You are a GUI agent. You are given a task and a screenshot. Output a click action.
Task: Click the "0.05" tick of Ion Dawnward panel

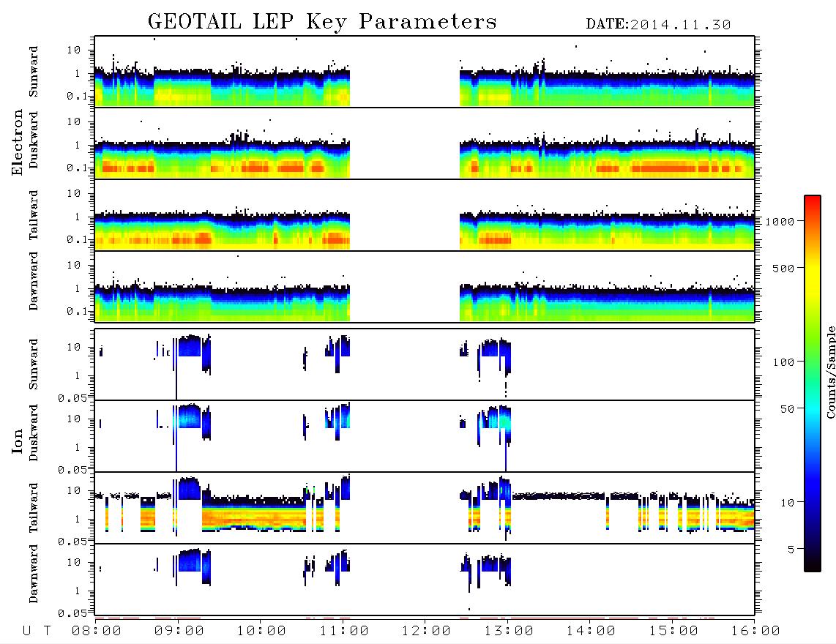72,613
